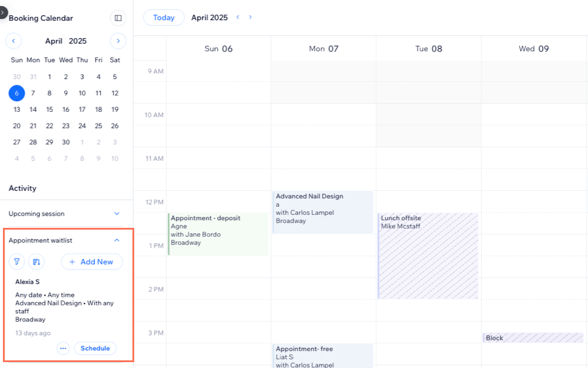This screenshot has height=368, width=588.
Task: Open more options for Alexia S
Action: (x=63, y=348)
